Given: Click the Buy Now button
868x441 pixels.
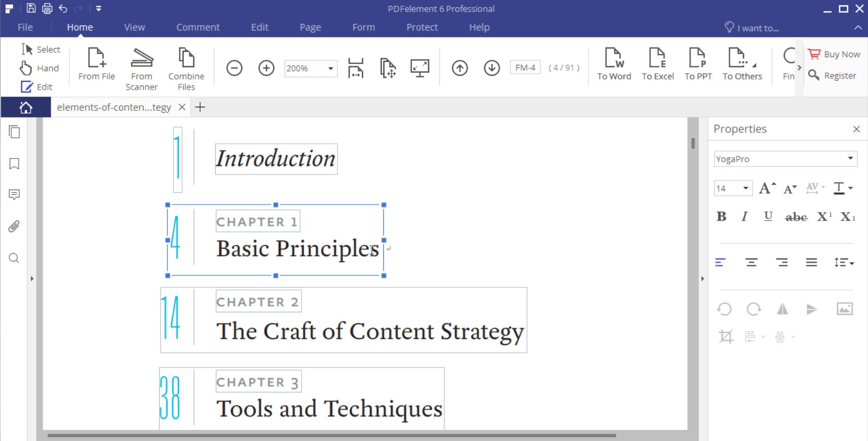Looking at the screenshot, I should (x=834, y=54).
